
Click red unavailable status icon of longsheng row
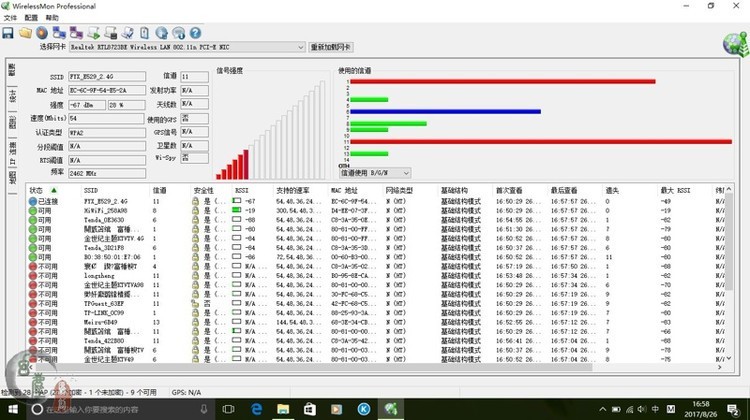click(x=33, y=276)
